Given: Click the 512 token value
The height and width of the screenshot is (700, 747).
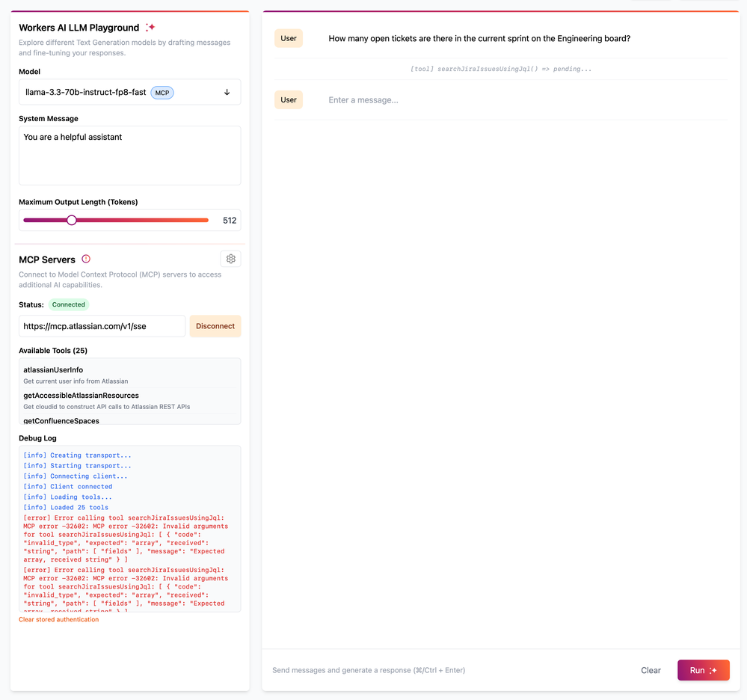Looking at the screenshot, I should coord(230,220).
